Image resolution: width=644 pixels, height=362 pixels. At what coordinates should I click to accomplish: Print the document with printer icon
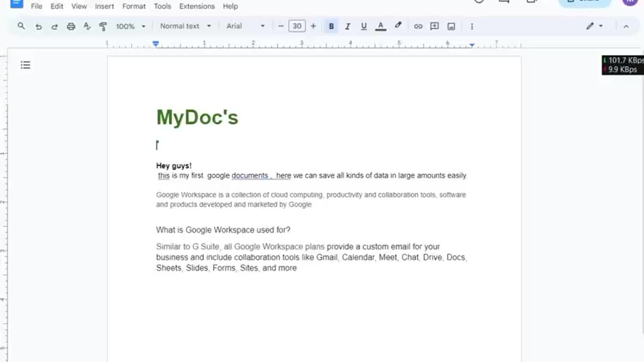(71, 26)
